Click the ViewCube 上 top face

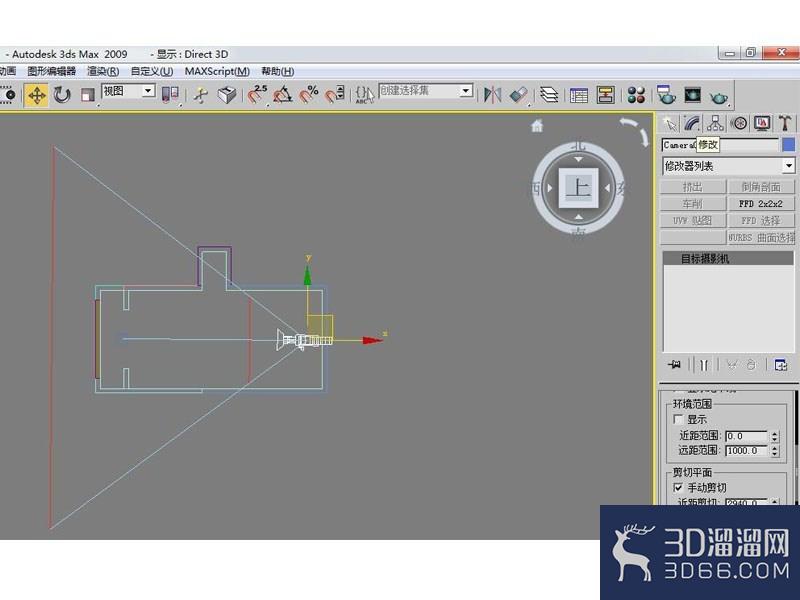(579, 188)
